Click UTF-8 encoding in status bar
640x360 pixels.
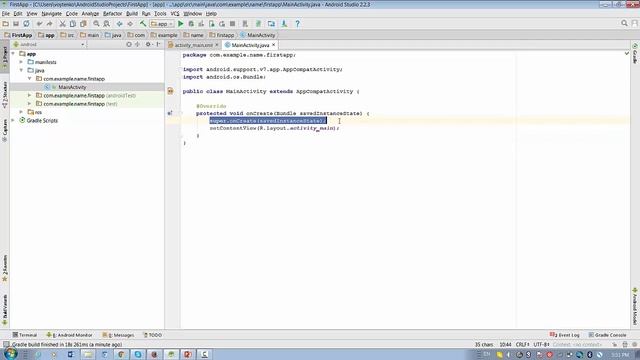[x=541, y=345]
